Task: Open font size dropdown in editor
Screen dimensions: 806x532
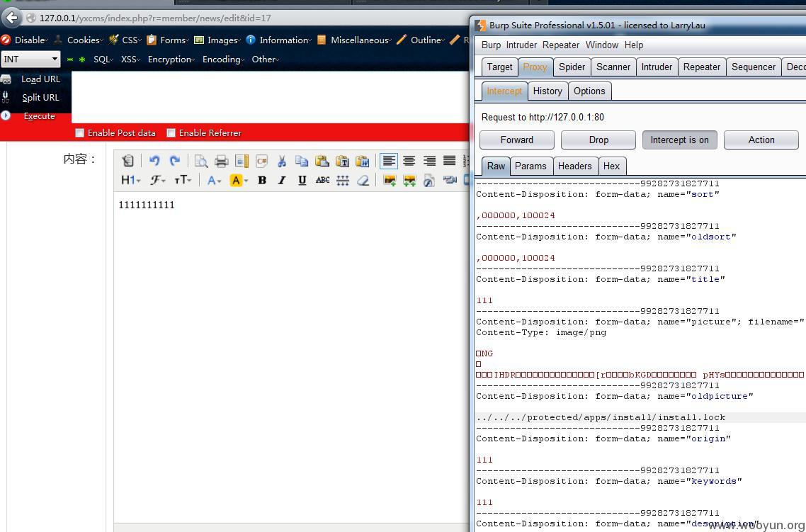Action: (183, 180)
